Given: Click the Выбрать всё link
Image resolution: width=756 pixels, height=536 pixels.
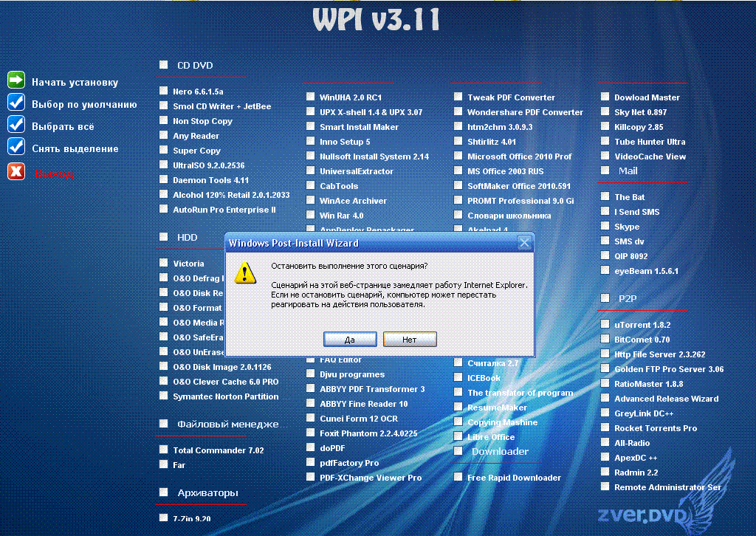Looking at the screenshot, I should coord(63,127).
